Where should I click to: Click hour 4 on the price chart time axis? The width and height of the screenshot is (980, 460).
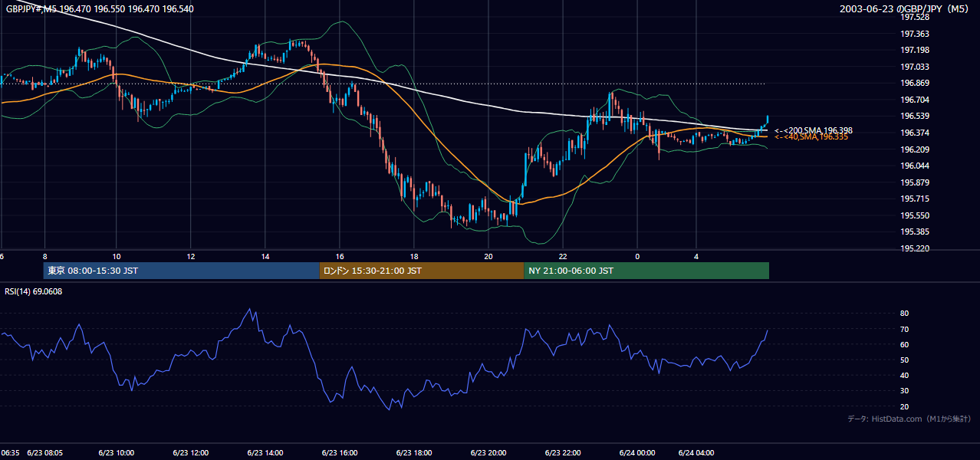pyautogui.click(x=696, y=257)
